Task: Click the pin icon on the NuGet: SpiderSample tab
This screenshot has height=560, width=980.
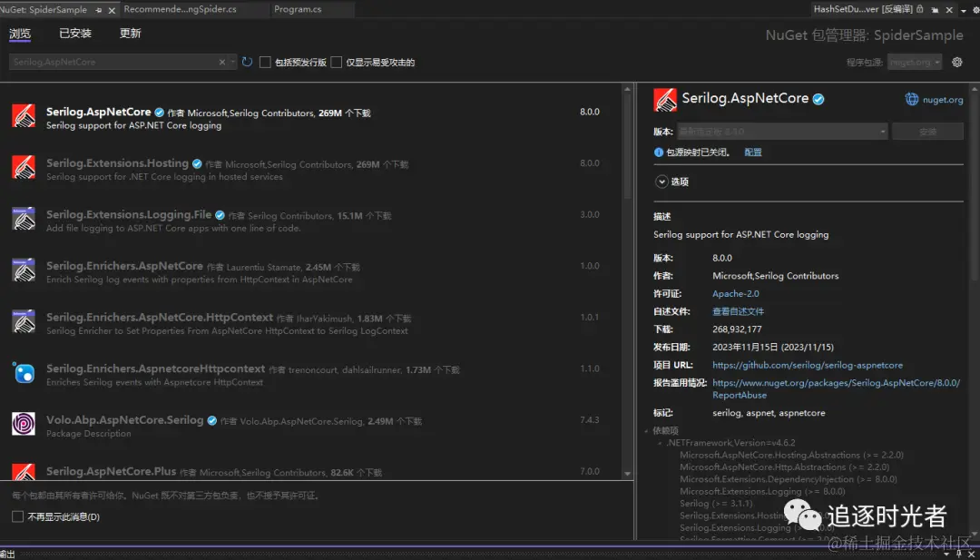Action: 100,10
